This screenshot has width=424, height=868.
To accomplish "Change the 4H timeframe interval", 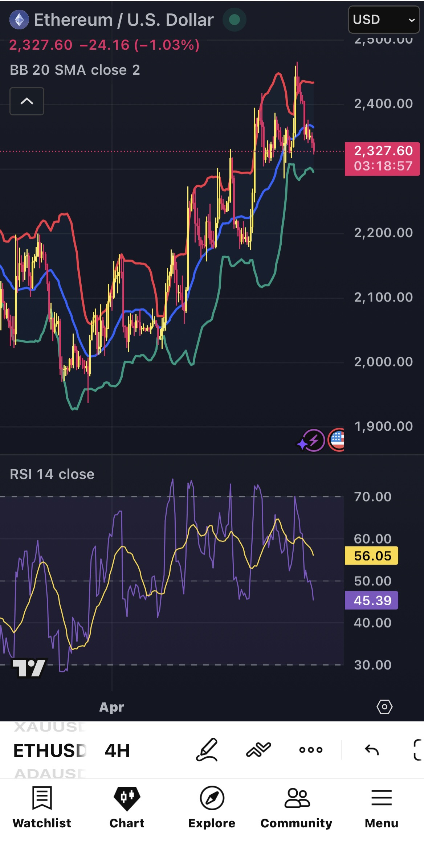I will click(x=117, y=750).
